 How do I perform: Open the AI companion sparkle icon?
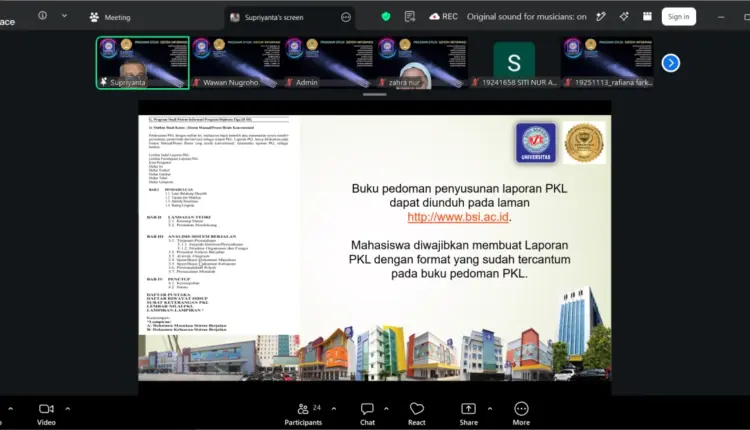pyautogui.click(x=624, y=17)
